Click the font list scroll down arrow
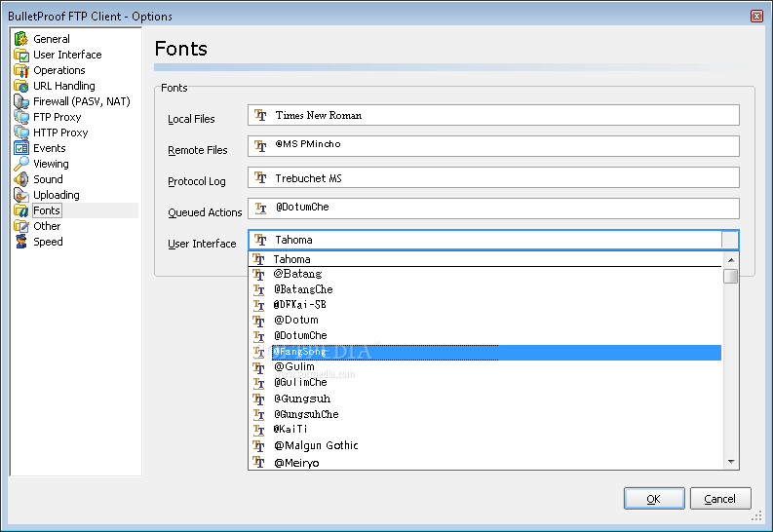The width and height of the screenshot is (773, 532). [731, 462]
